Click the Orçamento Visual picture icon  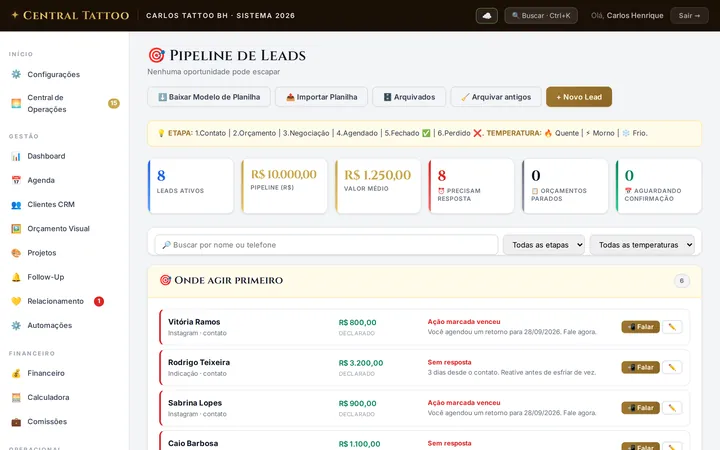pos(16,229)
